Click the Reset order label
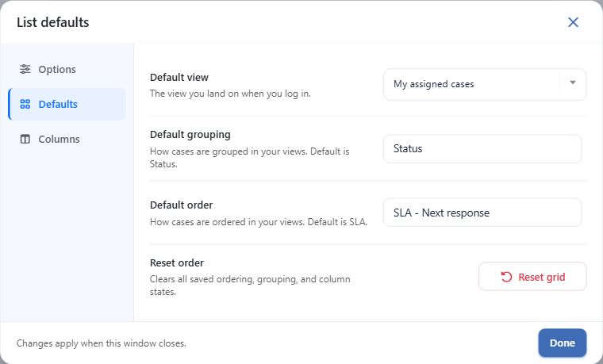603x364 pixels. coord(177,263)
